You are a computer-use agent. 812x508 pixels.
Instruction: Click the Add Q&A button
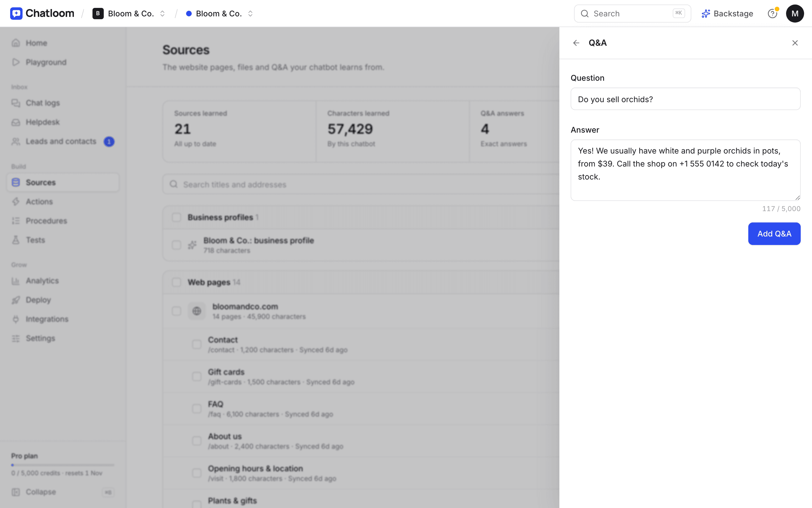pyautogui.click(x=774, y=233)
